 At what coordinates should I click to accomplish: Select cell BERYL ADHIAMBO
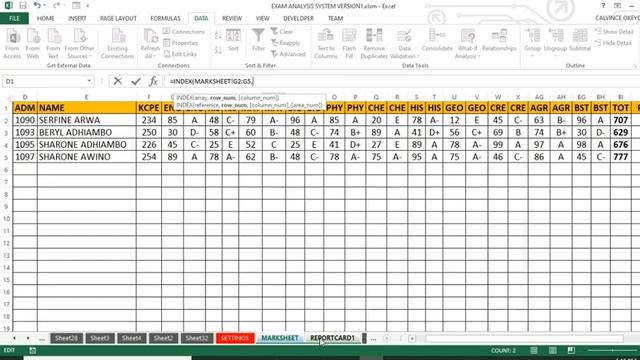87,132
